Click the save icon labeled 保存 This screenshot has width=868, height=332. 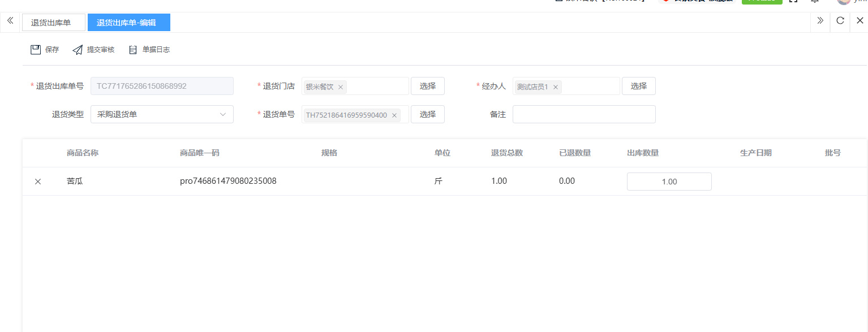pos(36,50)
